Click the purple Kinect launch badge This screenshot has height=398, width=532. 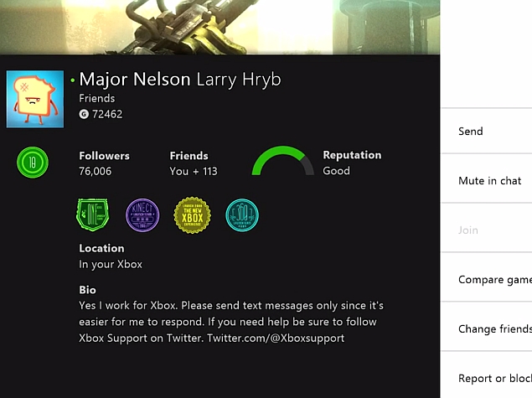(x=142, y=215)
